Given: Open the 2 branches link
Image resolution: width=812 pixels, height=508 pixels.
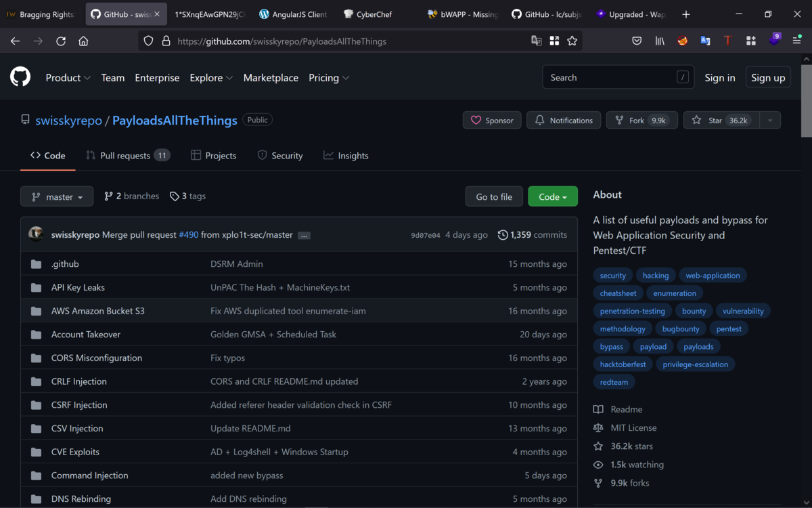Looking at the screenshot, I should click(131, 196).
